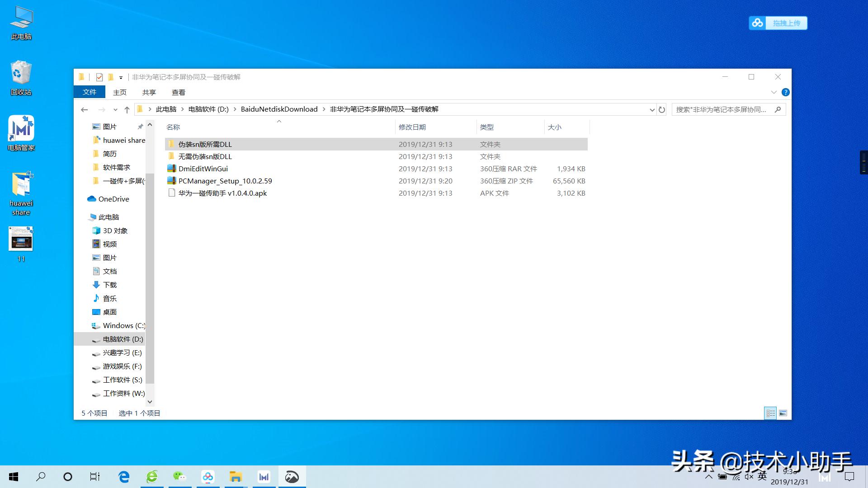This screenshot has width=868, height=488.
Task: Click the folder search box
Action: pyautogui.click(x=723, y=109)
